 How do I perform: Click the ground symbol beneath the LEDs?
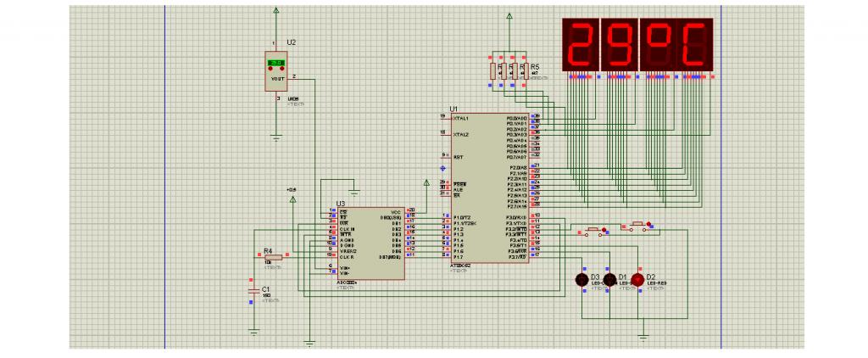coord(643,337)
